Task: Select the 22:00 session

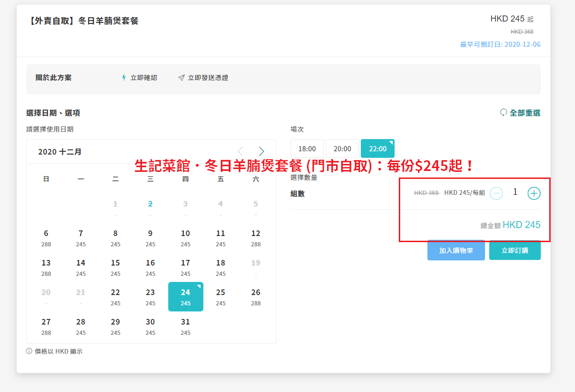Action: coord(378,148)
